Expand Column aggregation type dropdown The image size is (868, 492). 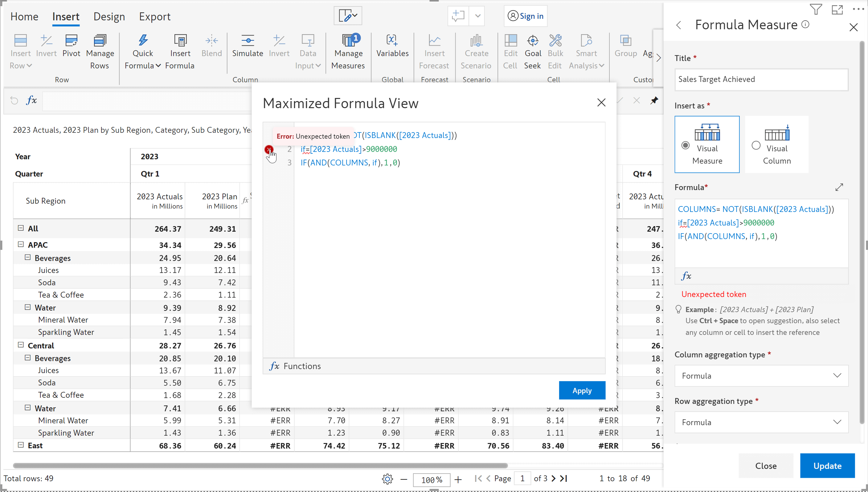point(837,375)
